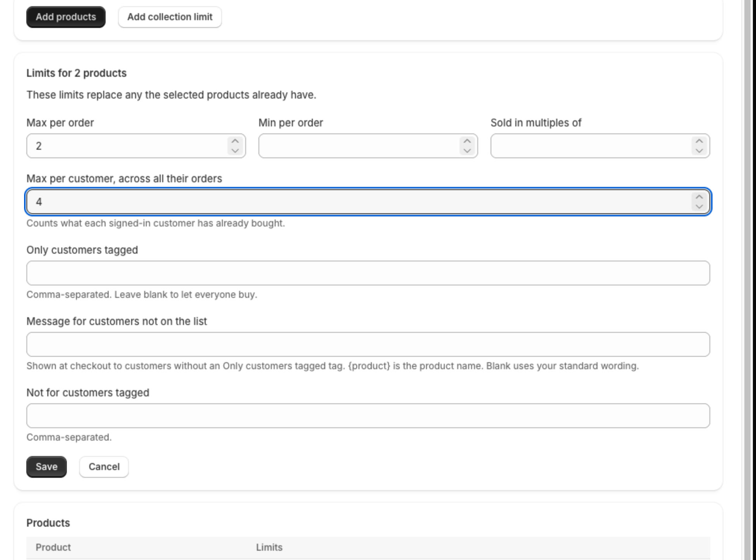Increment Min per order stepper

tap(467, 141)
